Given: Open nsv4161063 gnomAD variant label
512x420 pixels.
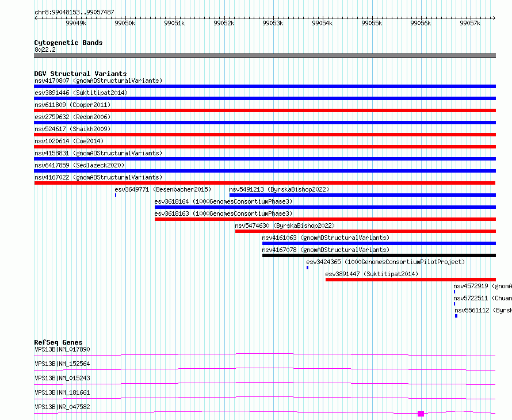Looking at the screenshot, I should click(x=326, y=238).
